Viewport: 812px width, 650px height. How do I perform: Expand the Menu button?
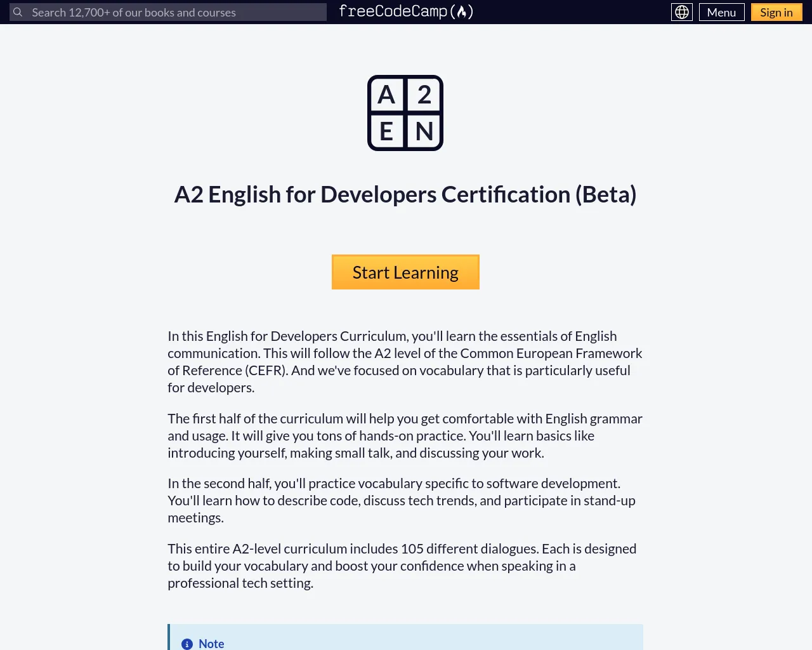721,12
